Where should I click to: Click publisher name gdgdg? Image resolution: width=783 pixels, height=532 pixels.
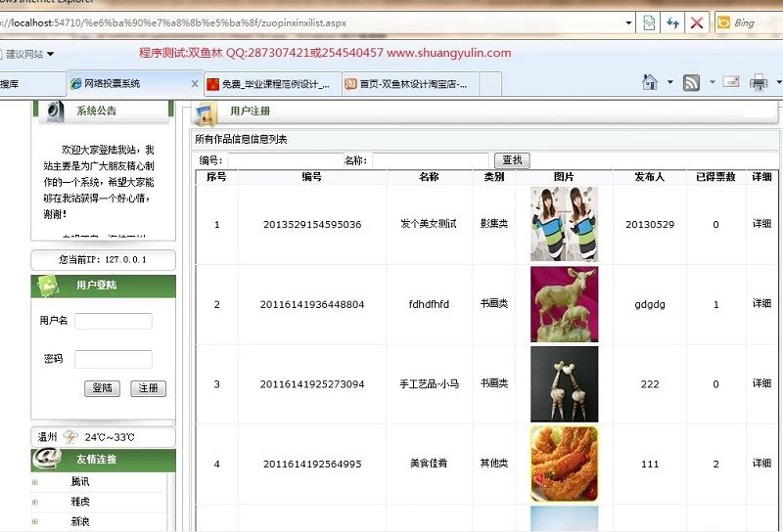tap(650, 304)
